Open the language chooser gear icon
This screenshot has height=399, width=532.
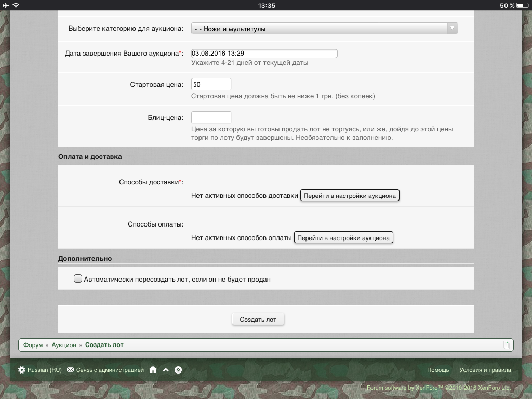22,370
